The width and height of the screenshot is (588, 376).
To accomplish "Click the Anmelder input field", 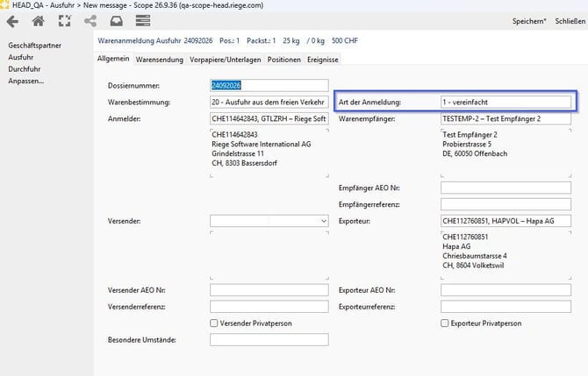I will (x=269, y=118).
